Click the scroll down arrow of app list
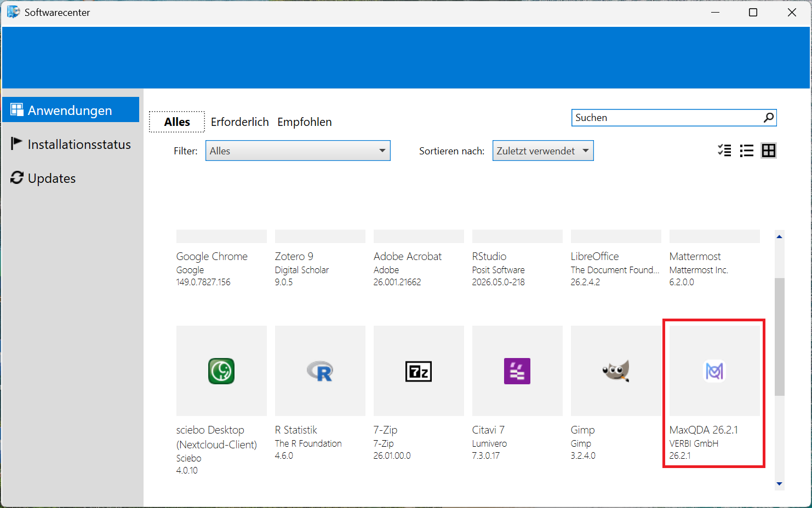This screenshot has height=508, width=812. pyautogui.click(x=779, y=484)
